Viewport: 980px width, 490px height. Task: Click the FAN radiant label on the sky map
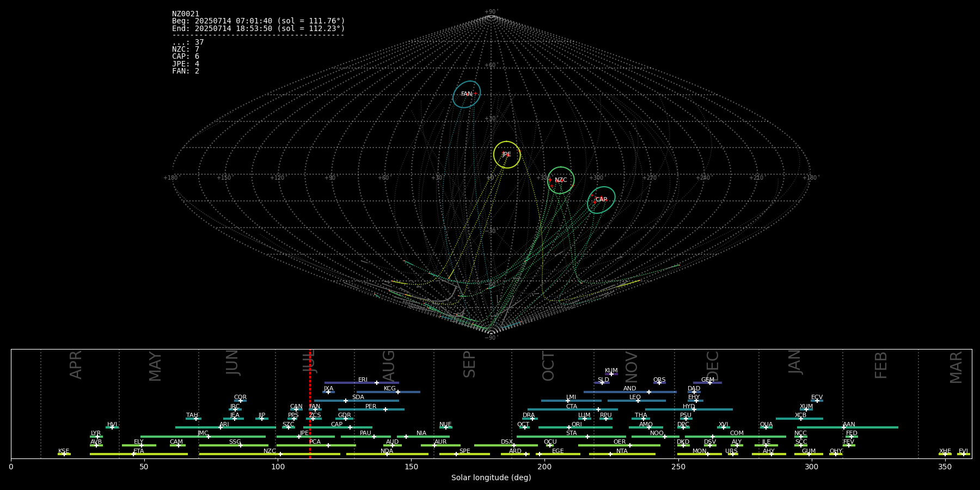pos(467,94)
